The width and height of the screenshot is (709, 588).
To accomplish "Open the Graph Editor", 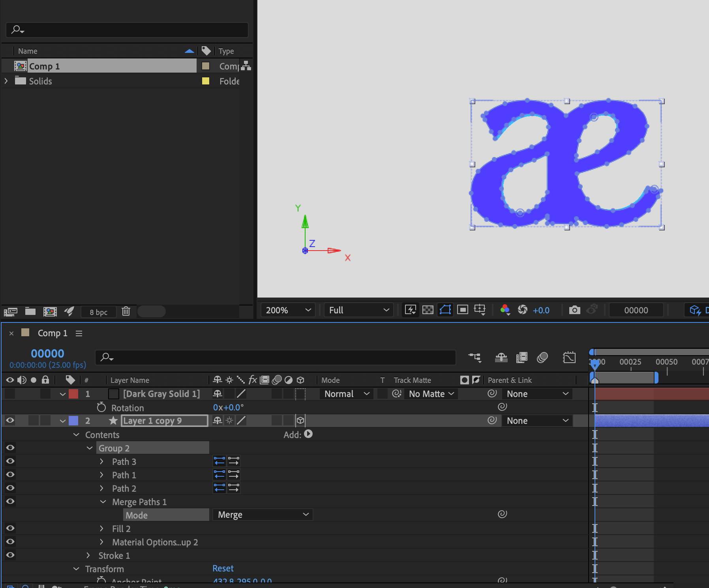I will tap(570, 358).
